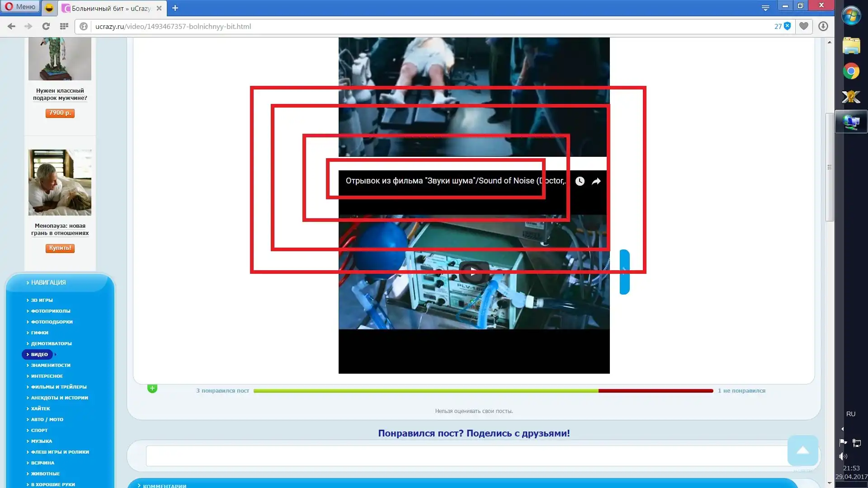
Task: Toggle the ad blocker shield badge
Action: 787,26
